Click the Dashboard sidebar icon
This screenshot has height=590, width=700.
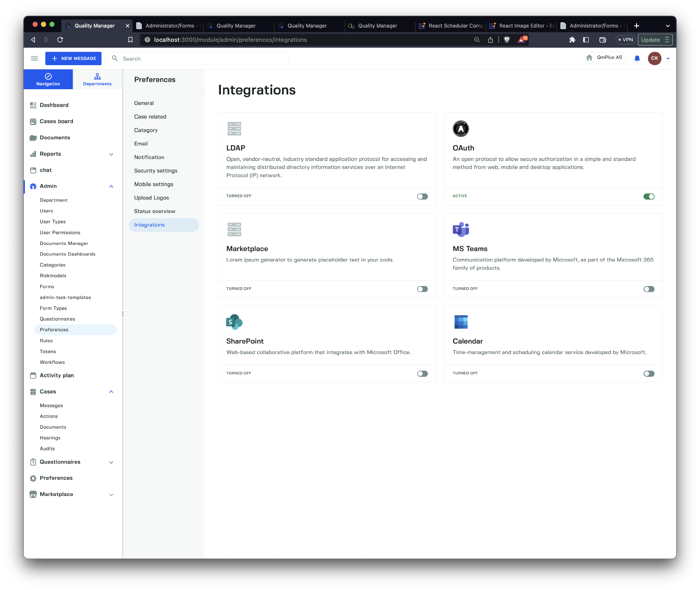(x=33, y=105)
